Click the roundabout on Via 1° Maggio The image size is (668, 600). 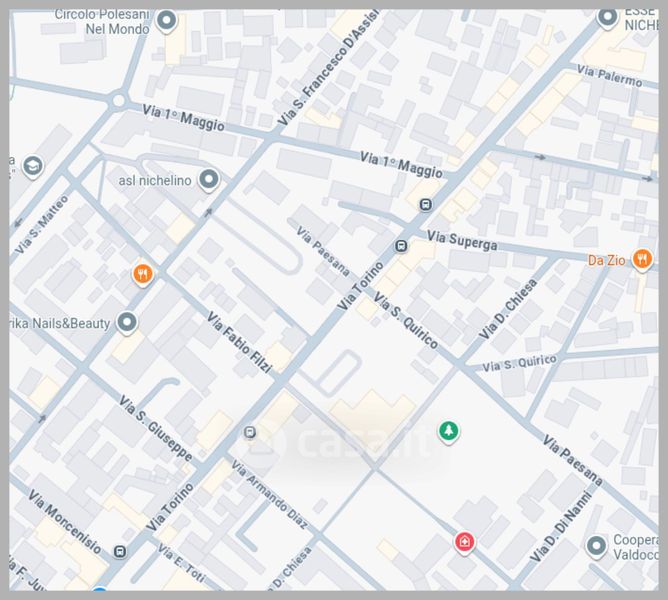[119, 100]
